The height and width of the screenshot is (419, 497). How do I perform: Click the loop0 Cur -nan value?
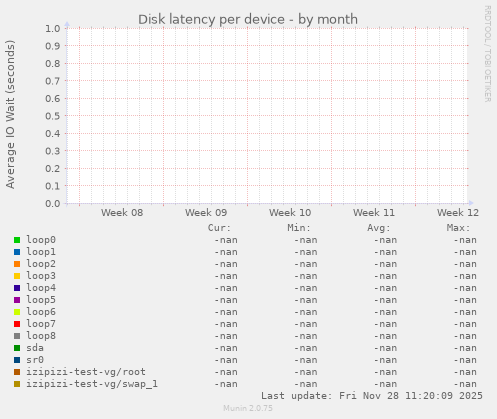[226, 240]
